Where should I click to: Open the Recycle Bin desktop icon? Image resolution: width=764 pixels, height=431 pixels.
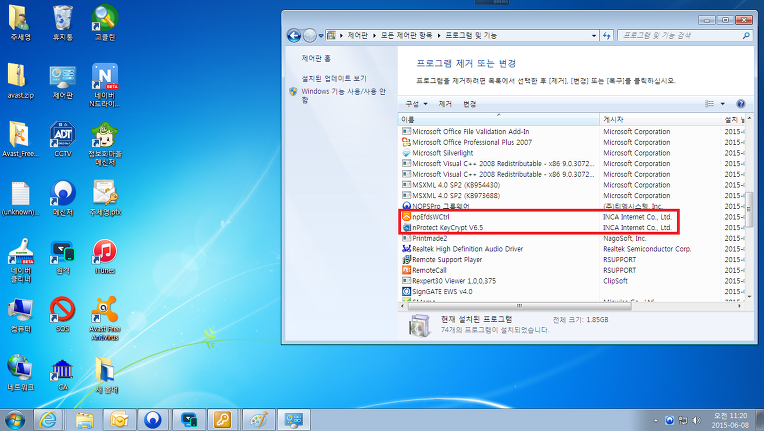pyautogui.click(x=63, y=23)
